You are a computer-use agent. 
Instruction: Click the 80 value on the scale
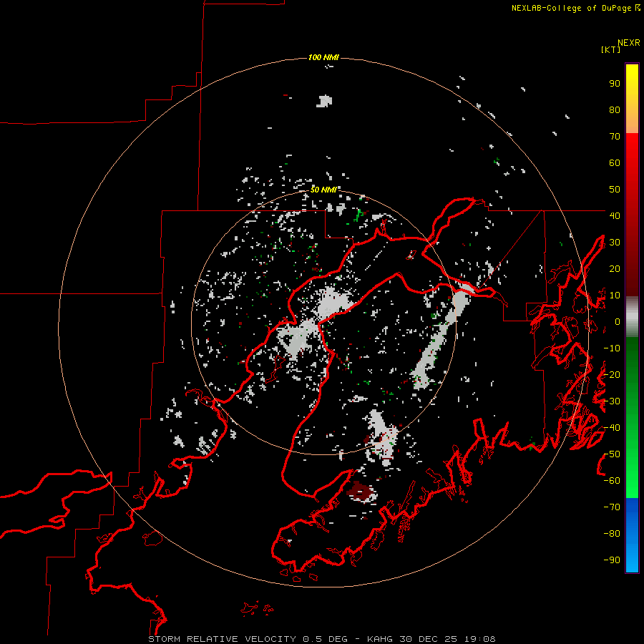click(x=615, y=110)
